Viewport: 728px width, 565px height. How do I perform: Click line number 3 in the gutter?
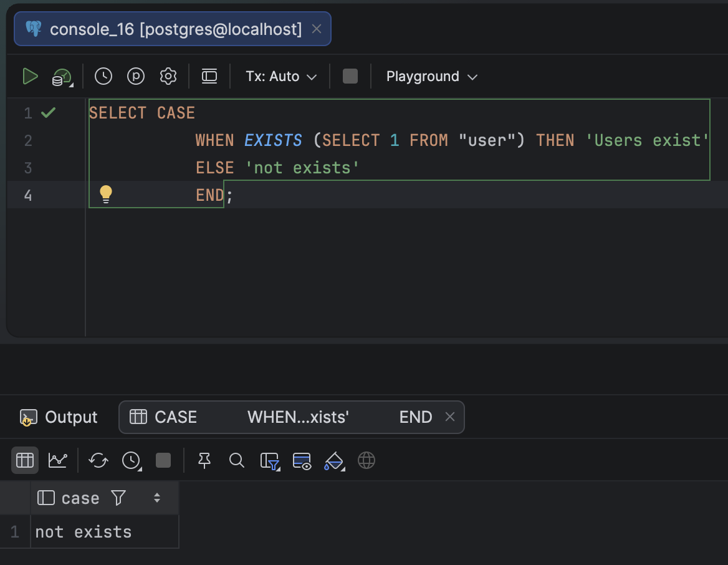[x=28, y=168]
